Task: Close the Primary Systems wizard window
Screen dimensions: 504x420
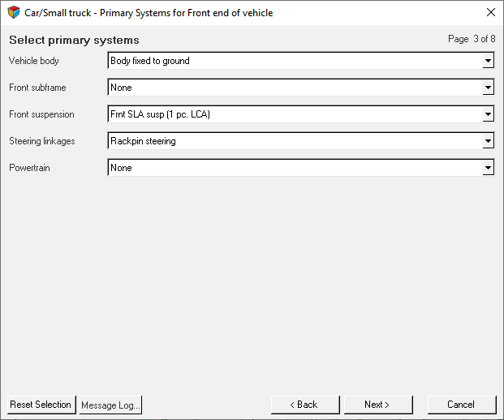Action: tap(490, 12)
